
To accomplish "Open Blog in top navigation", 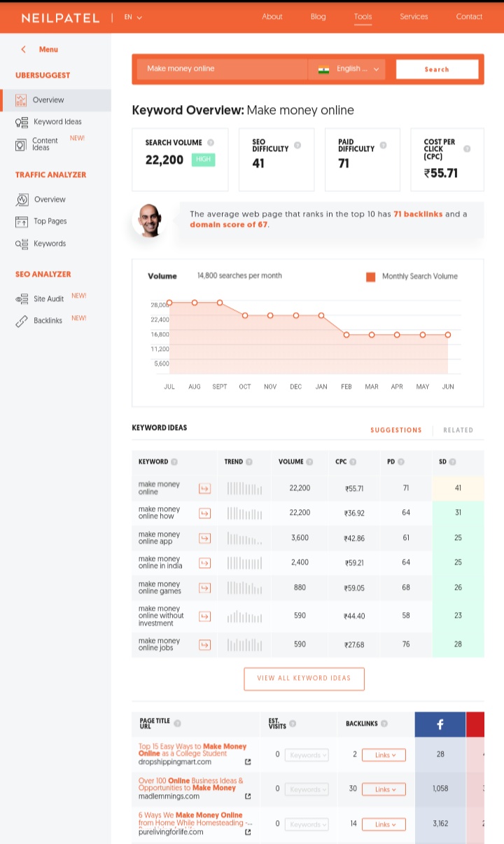I will click(318, 17).
